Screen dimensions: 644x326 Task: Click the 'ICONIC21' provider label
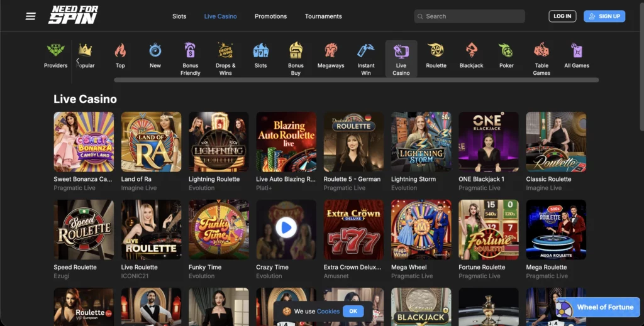135,276
